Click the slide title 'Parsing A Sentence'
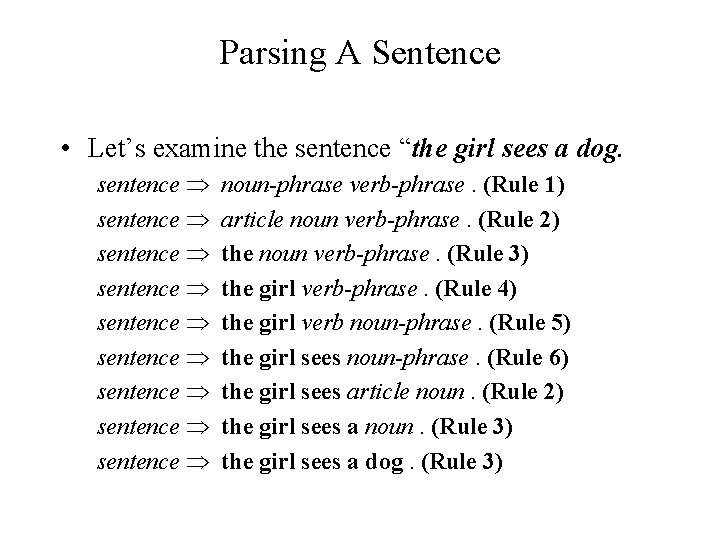This screenshot has width=720, height=540. (360, 54)
